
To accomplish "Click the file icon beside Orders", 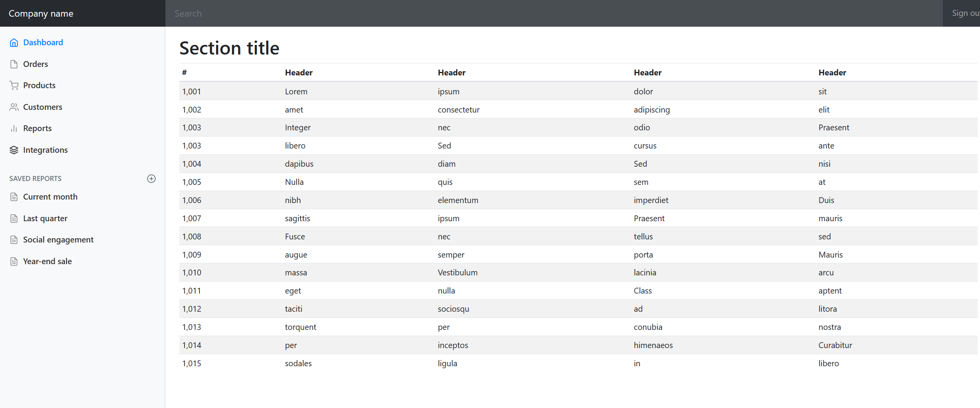I will tap(14, 64).
